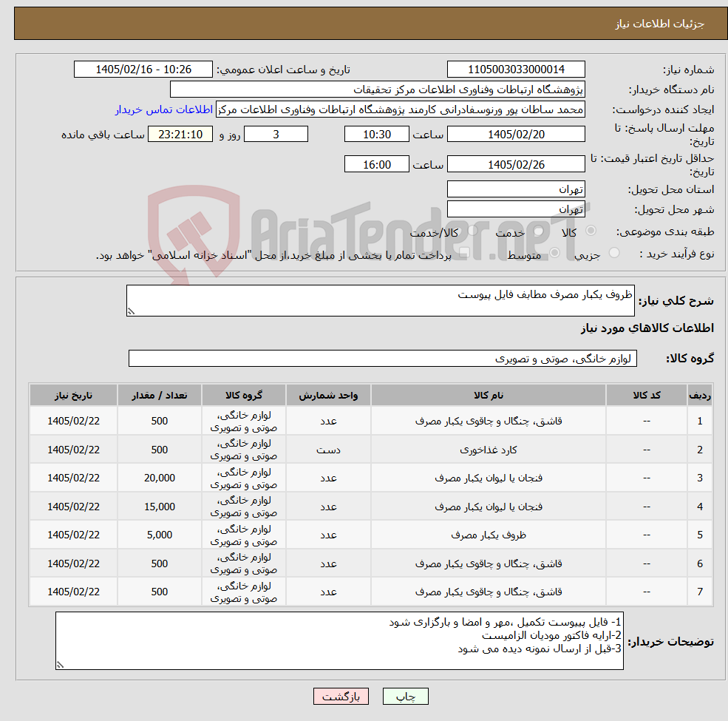728x721 pixels.
Task: Click item name in row 4
Action: pos(489,507)
